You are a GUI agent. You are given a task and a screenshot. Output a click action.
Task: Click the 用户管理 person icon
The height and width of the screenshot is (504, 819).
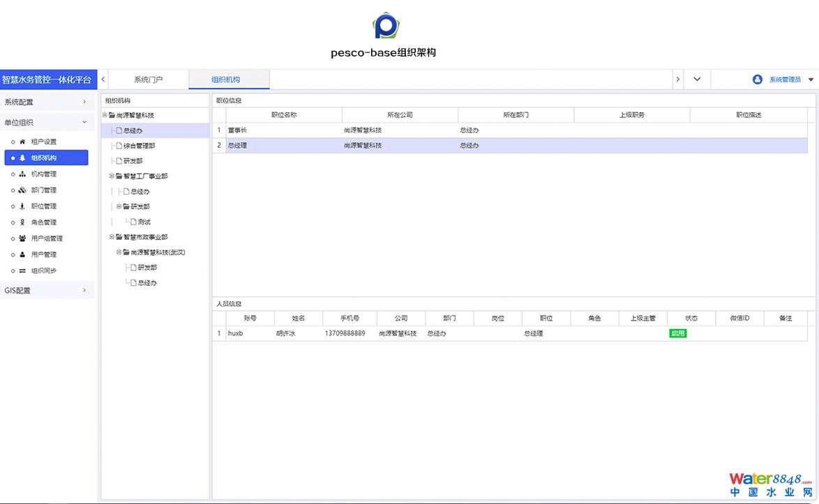click(x=22, y=254)
